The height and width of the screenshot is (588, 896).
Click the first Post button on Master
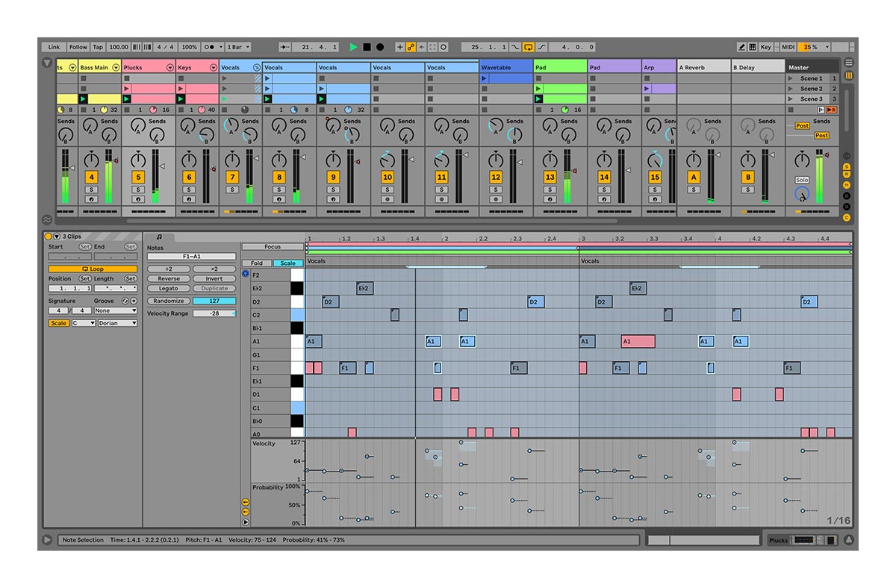point(802,126)
